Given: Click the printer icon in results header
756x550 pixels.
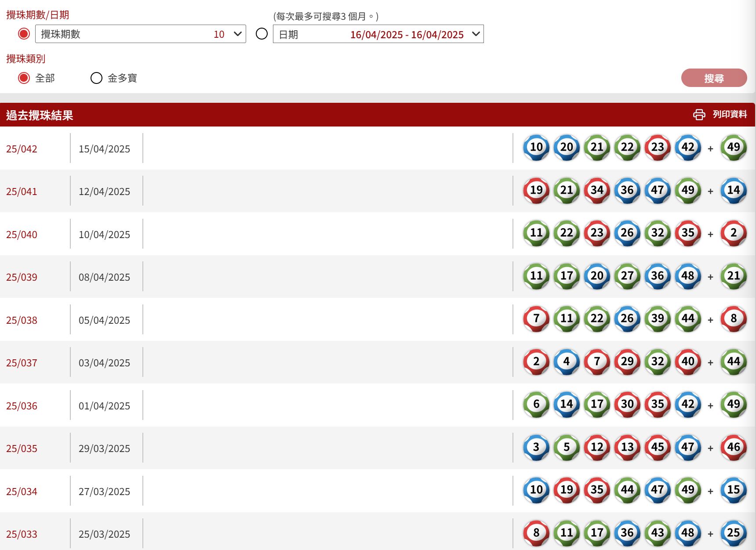Looking at the screenshot, I should pyautogui.click(x=699, y=115).
